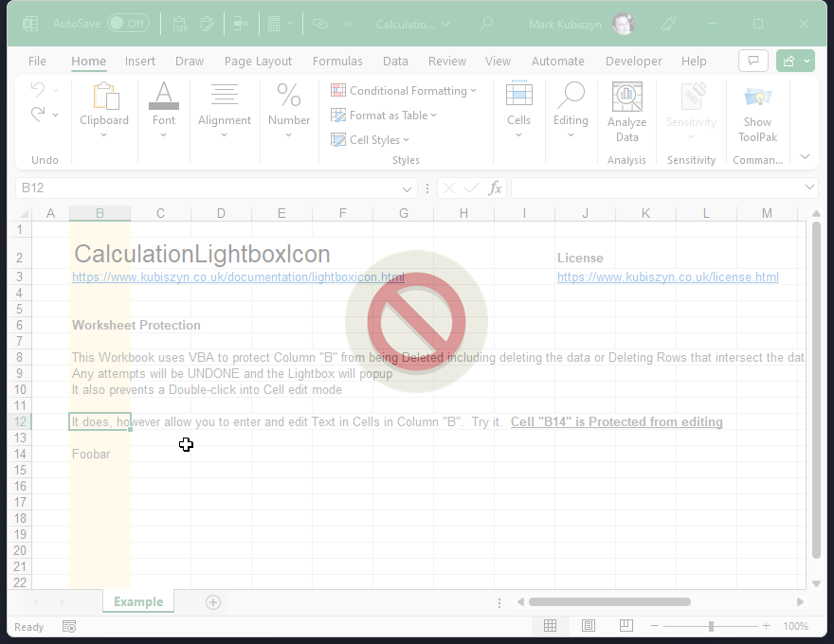Screen dimensions: 834x644
Task: Click the Undo arrow icon
Action: click(38, 90)
